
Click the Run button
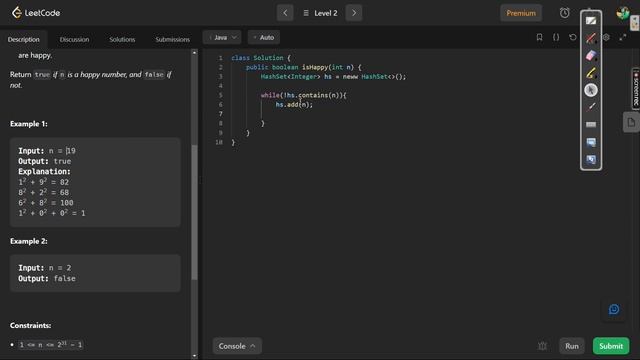572,346
